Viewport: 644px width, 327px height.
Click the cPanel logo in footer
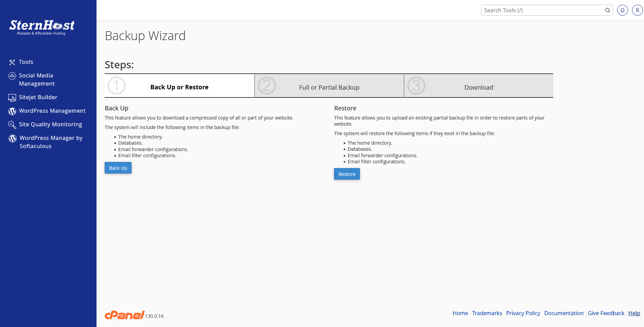click(x=124, y=315)
